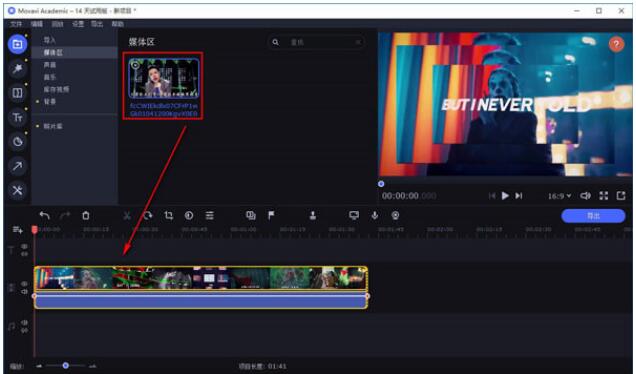
Task: Open the 文件 menu
Action: [x=16, y=24]
